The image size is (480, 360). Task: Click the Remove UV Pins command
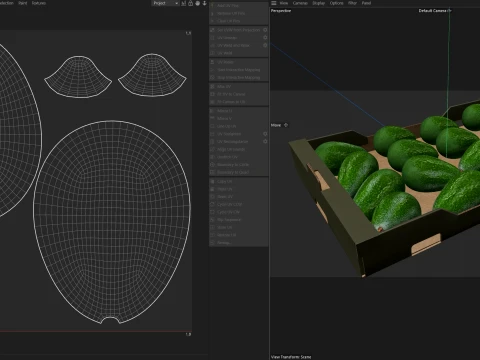(x=239, y=13)
